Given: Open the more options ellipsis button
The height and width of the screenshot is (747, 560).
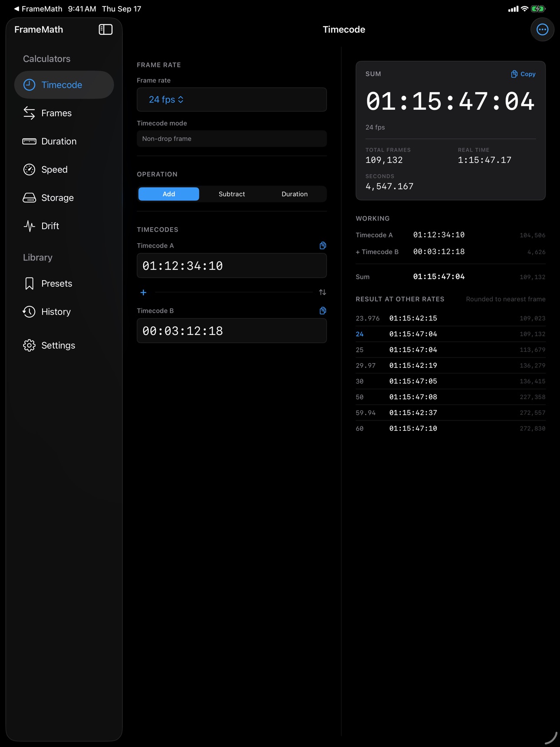Looking at the screenshot, I should pos(542,30).
